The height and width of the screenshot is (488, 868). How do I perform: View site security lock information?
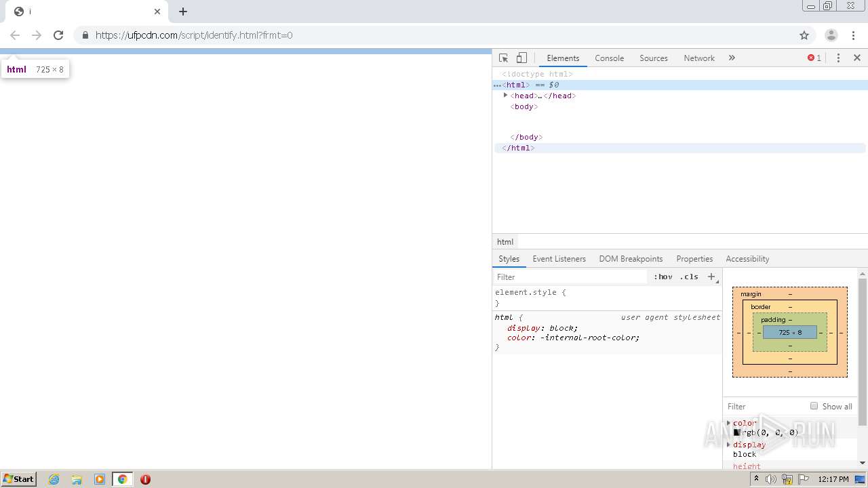point(85,35)
